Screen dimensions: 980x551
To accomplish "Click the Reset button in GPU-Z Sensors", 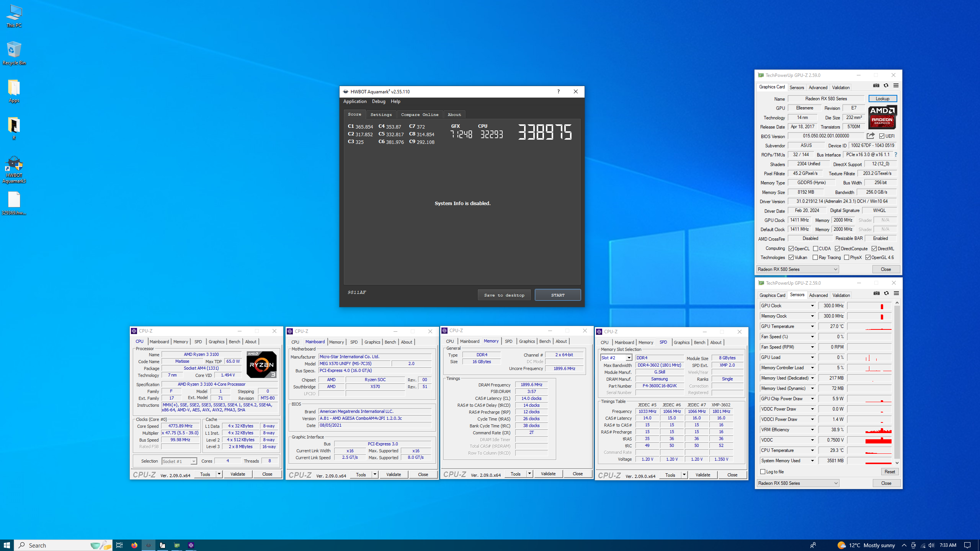I will pos(890,472).
